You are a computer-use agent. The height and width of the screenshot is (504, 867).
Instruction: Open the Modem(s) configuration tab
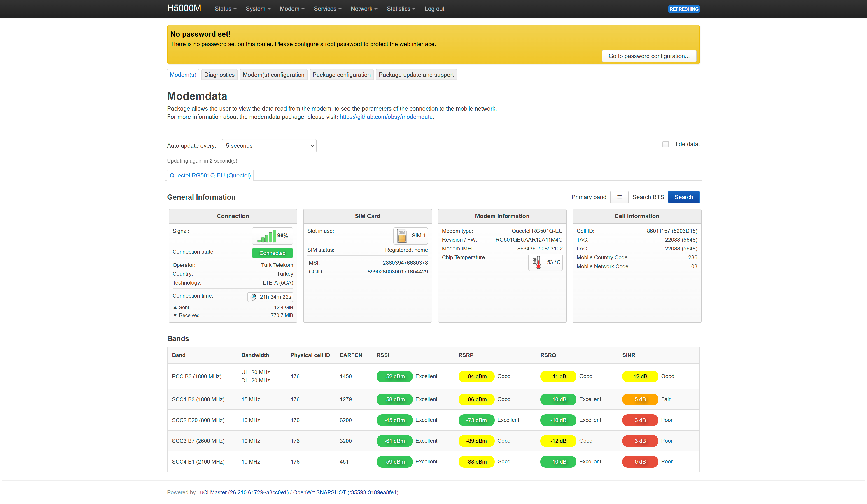click(x=273, y=75)
